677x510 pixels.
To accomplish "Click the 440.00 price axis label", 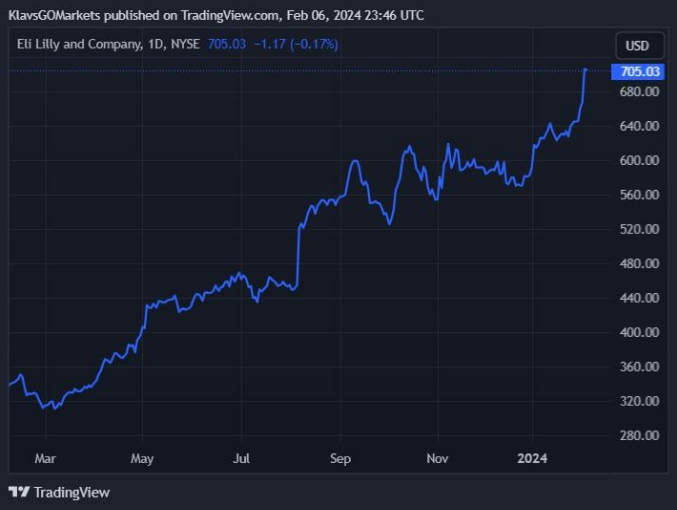I will coord(639,298).
